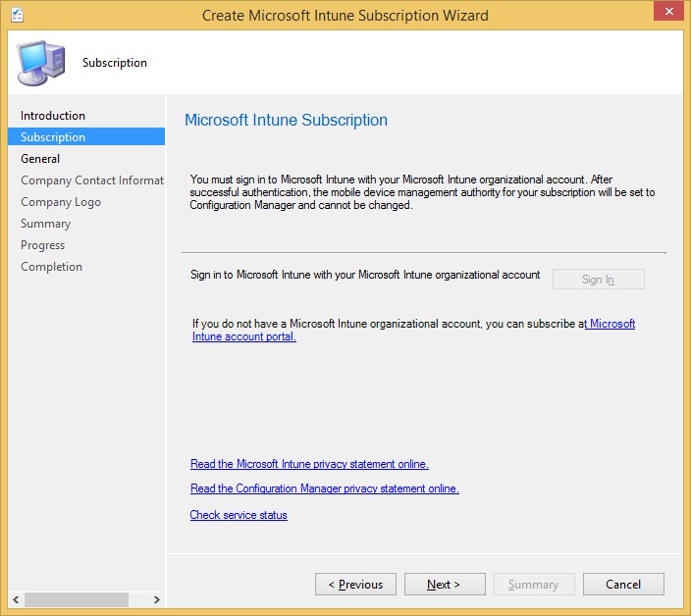
Task: Click sidebar horizontal scrollbar right arrow
Action: click(156, 599)
